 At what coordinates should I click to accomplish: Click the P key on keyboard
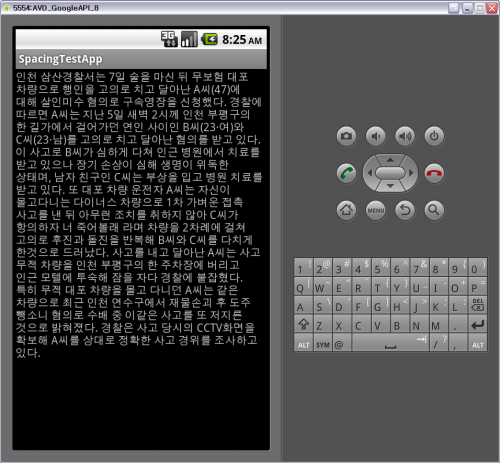(x=477, y=286)
